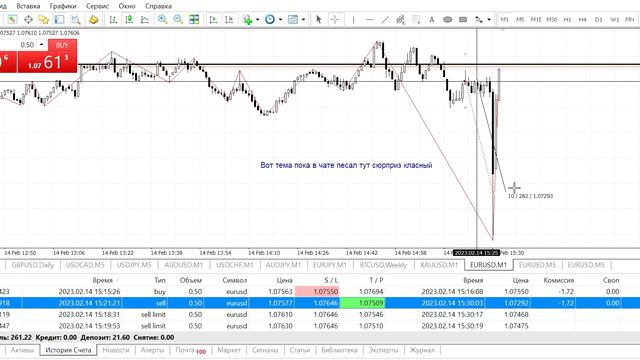Zoom in on the chart
Viewport: 640px width, 360px height.
[x=162, y=19]
